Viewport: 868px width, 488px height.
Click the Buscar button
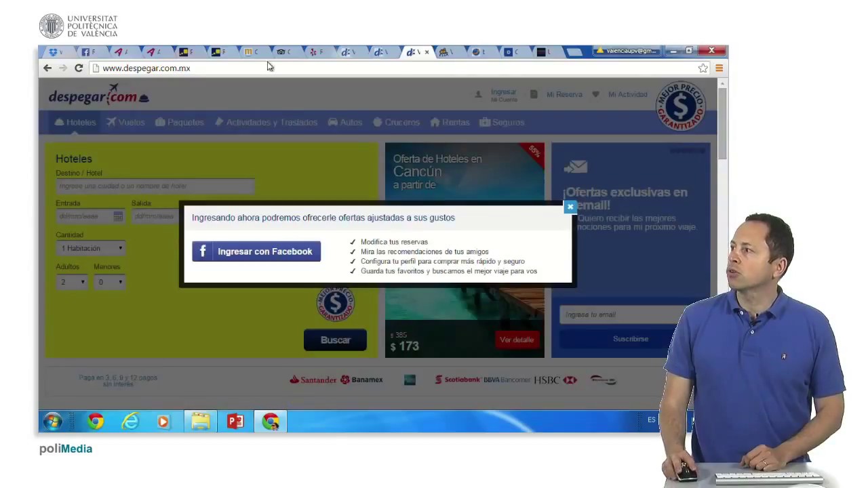(335, 340)
